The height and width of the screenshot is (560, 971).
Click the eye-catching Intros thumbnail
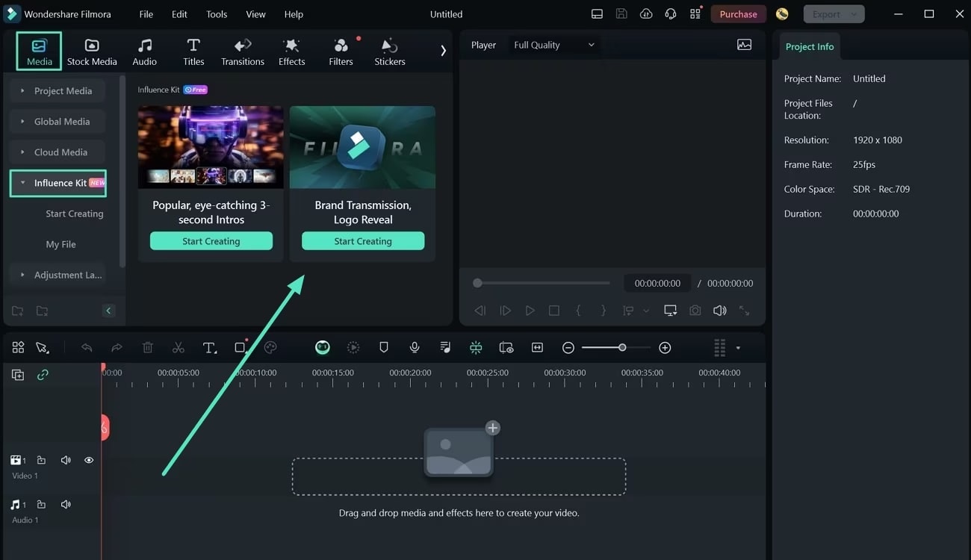click(x=211, y=147)
